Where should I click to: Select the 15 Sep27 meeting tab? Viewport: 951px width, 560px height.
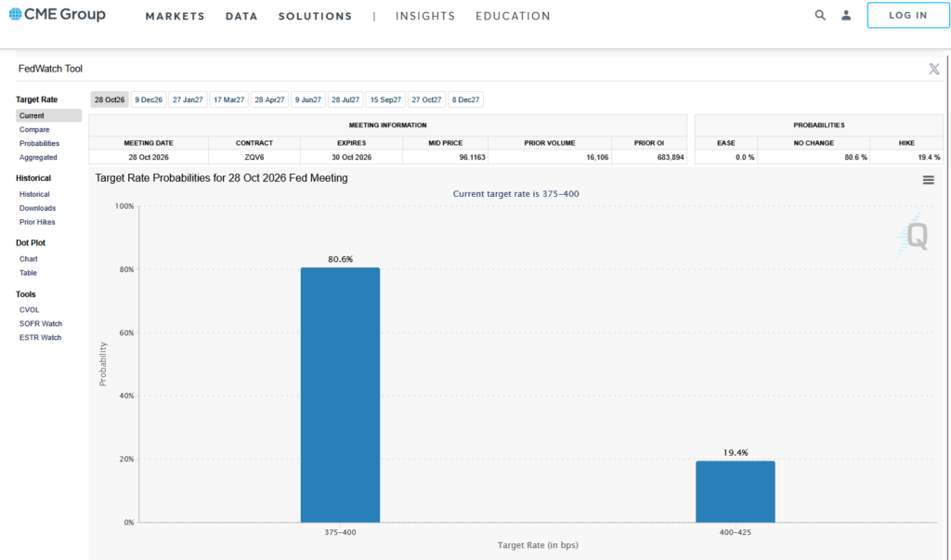point(385,99)
